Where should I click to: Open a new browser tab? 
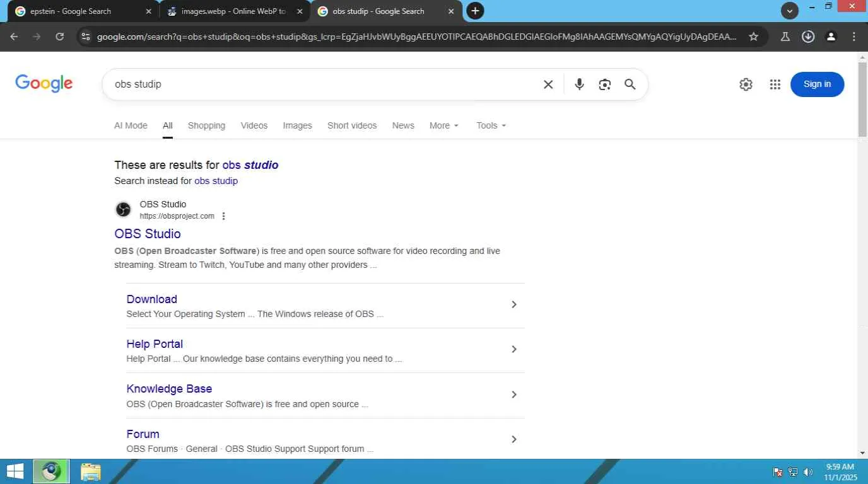tap(475, 11)
